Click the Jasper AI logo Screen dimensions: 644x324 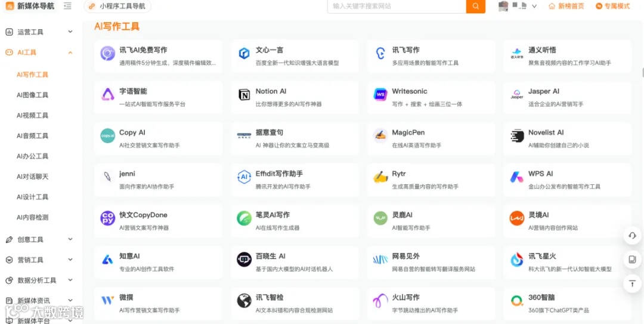point(516,94)
